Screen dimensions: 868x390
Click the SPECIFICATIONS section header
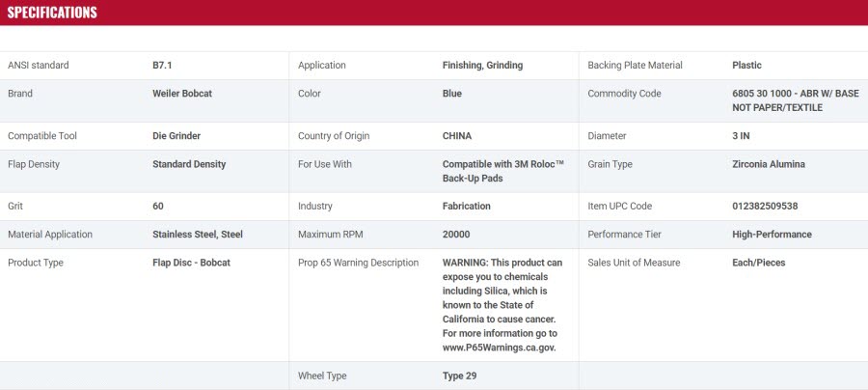(x=52, y=13)
